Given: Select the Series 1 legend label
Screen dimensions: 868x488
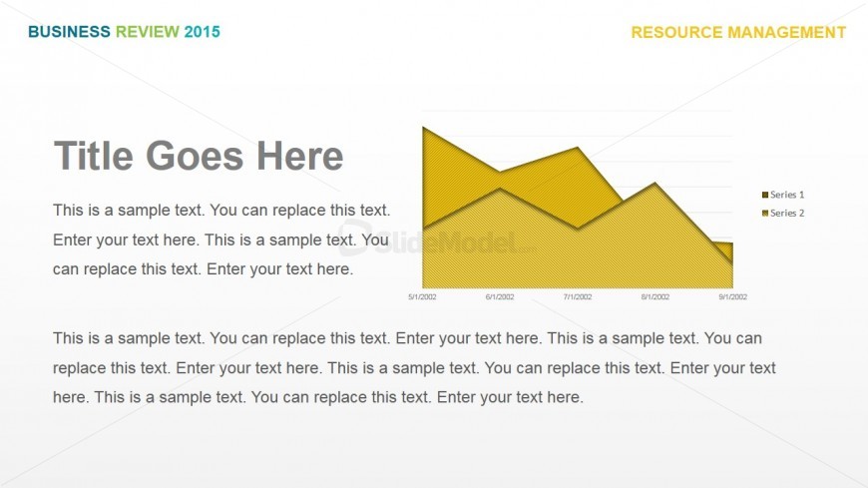Looking at the screenshot, I should [x=786, y=195].
